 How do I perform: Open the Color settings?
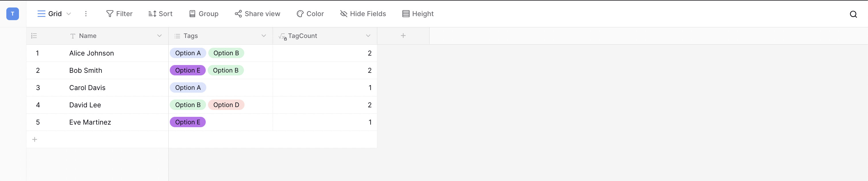310,14
